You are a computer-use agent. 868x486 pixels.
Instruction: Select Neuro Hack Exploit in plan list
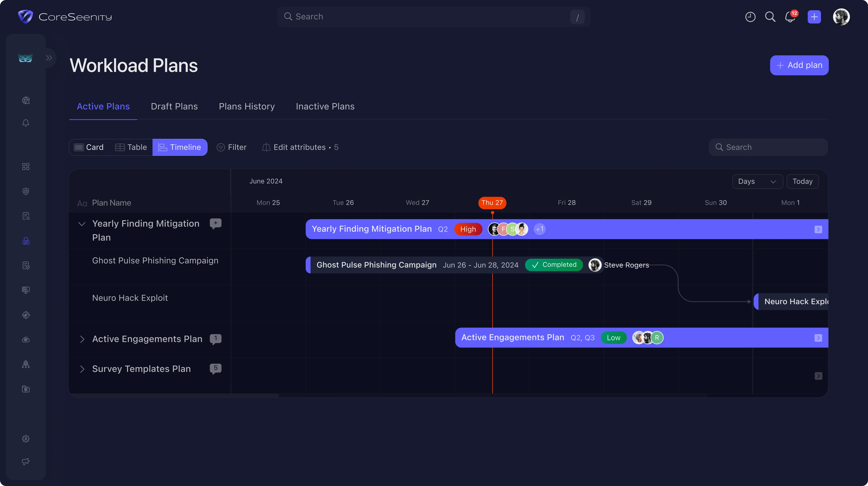click(130, 298)
